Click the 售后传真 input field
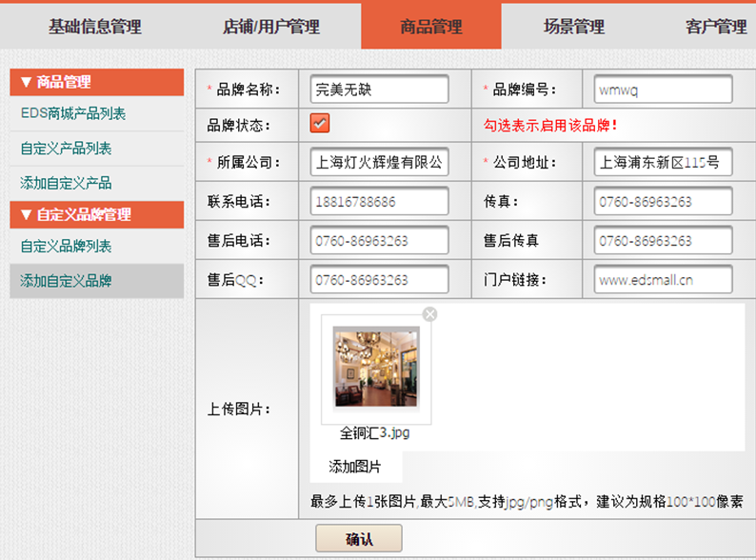 [663, 240]
